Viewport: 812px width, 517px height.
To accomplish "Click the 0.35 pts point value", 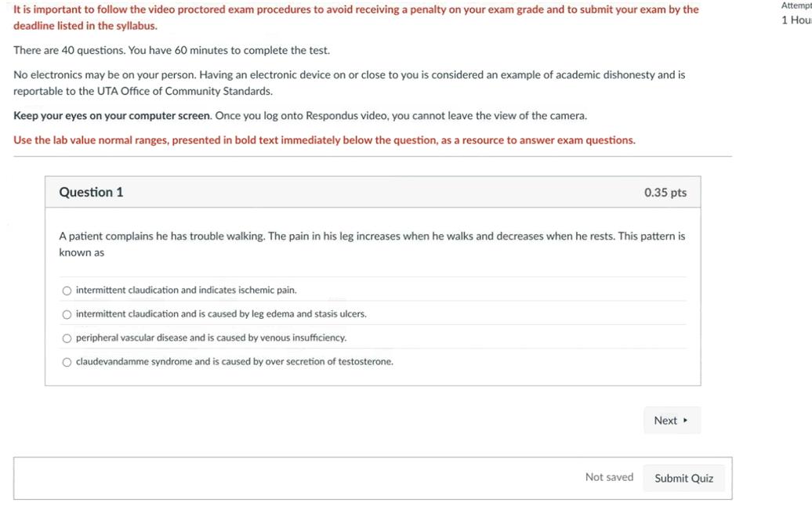I will point(665,193).
